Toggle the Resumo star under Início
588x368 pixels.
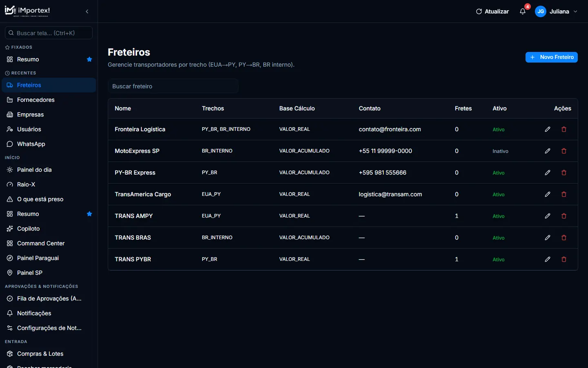tap(89, 214)
